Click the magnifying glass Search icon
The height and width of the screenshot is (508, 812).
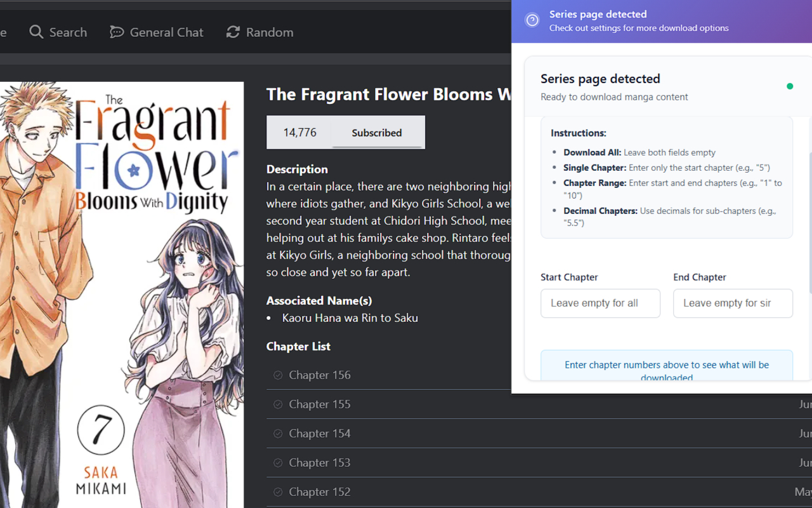tap(36, 32)
